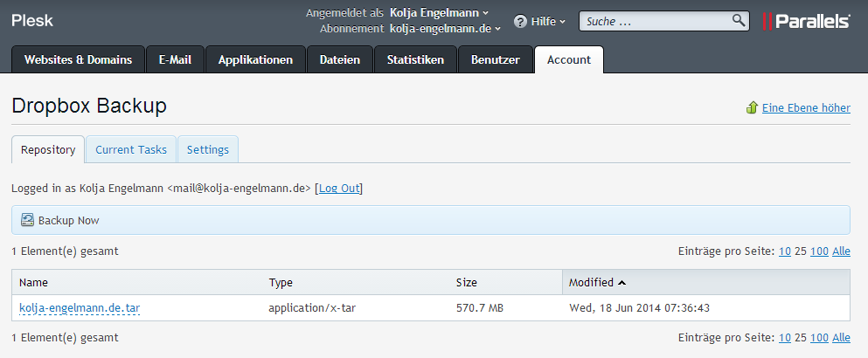868x358 pixels.
Task: Open the kolja-engelmann.de subscription dropdown
Action: 445,28
